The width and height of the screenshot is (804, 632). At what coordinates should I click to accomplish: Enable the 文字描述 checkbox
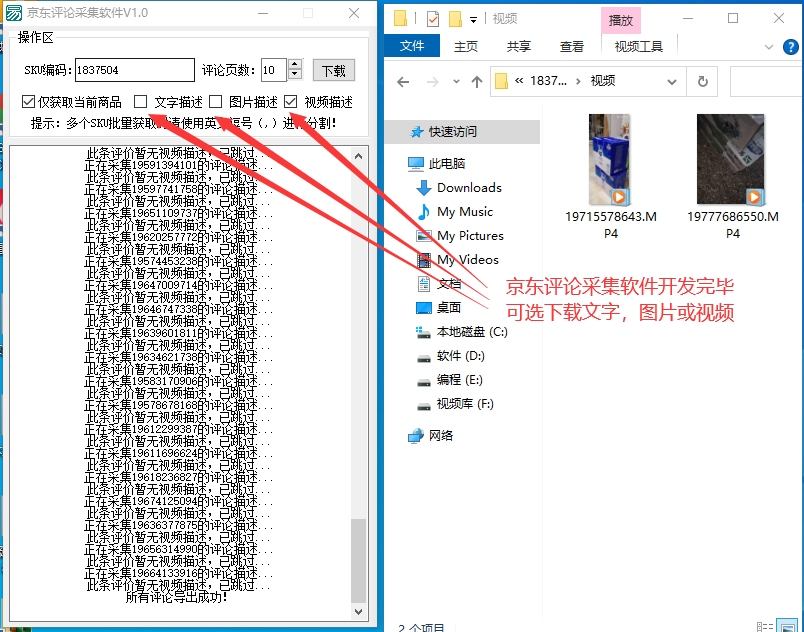(140, 102)
